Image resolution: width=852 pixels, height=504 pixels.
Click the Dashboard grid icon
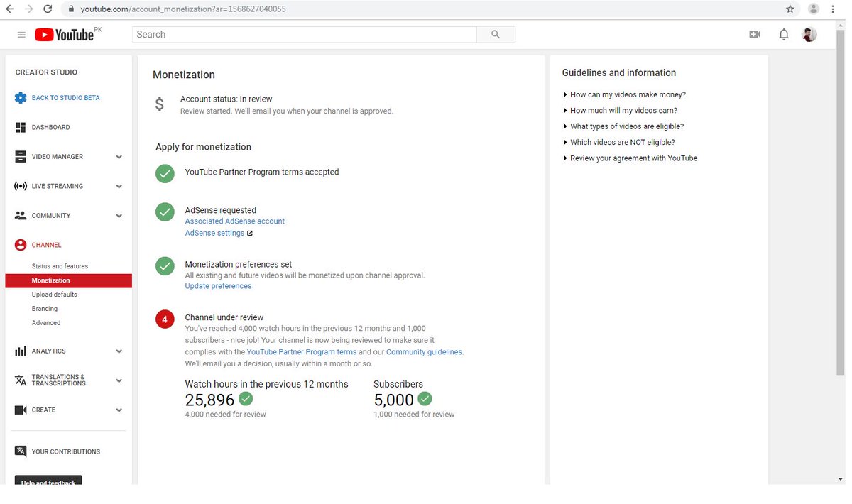(21, 128)
